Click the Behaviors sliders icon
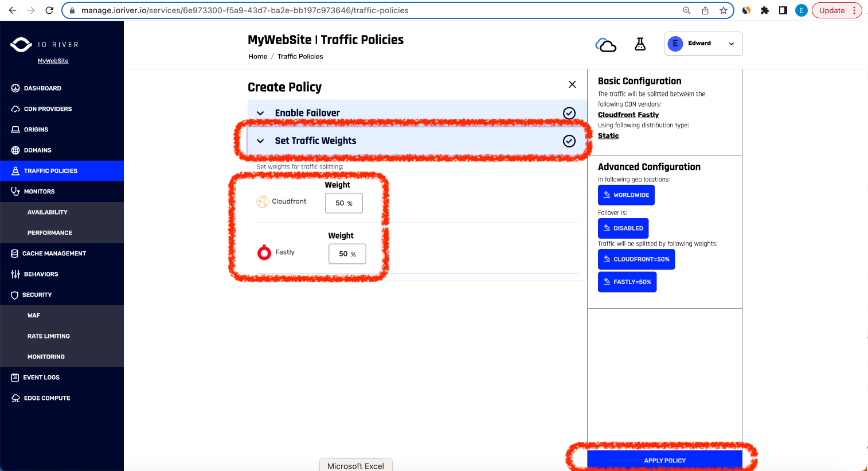This screenshot has height=471, width=868. (x=15, y=274)
